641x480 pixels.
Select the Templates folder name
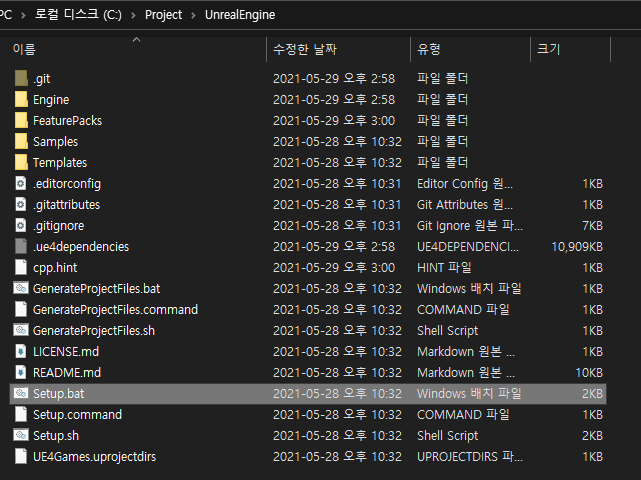point(60,163)
